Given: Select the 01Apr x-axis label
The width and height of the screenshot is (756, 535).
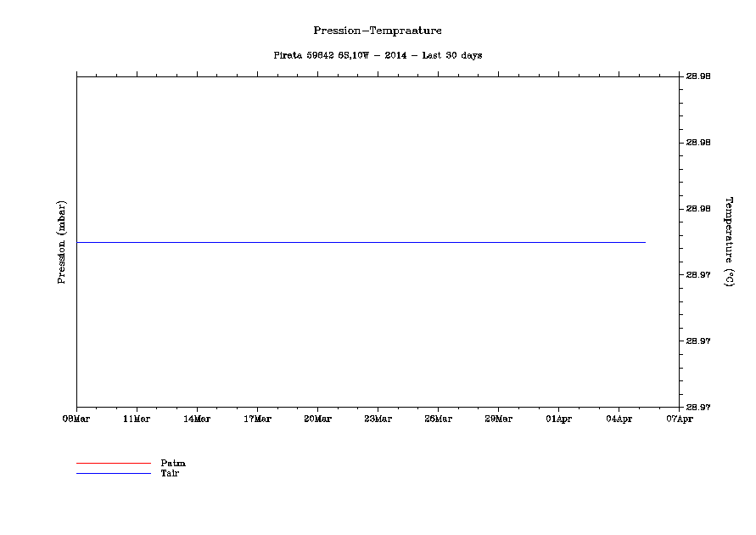Looking at the screenshot, I should (558, 418).
